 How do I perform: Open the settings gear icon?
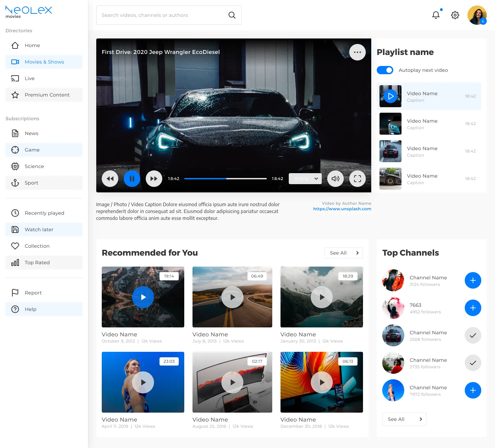(x=455, y=15)
